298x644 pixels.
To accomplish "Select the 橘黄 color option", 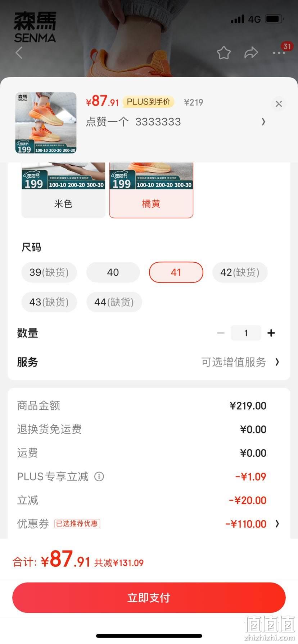I will tap(151, 190).
